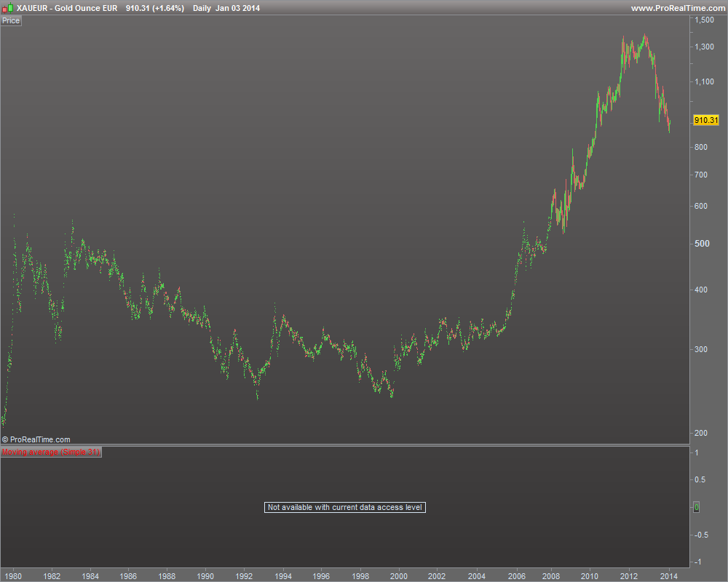Click the www.ProRealTime.com link
The width and height of the screenshot is (728, 582).
(x=678, y=8)
